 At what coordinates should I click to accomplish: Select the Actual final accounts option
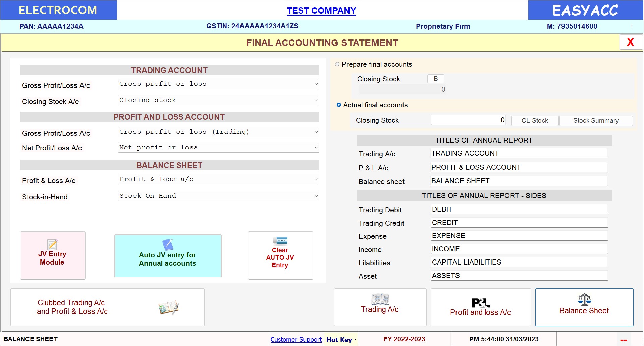coord(339,105)
